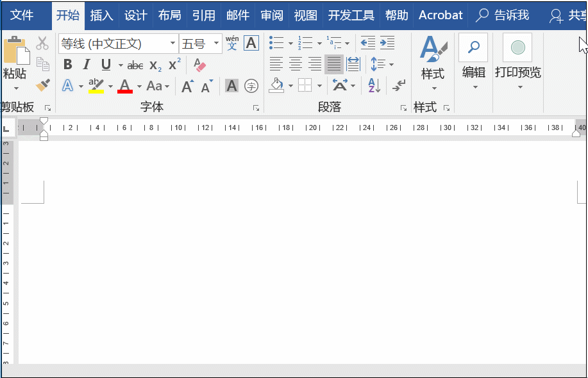The height and width of the screenshot is (378, 588).
Task: Open Line Spacing options
Action: [x=382, y=64]
